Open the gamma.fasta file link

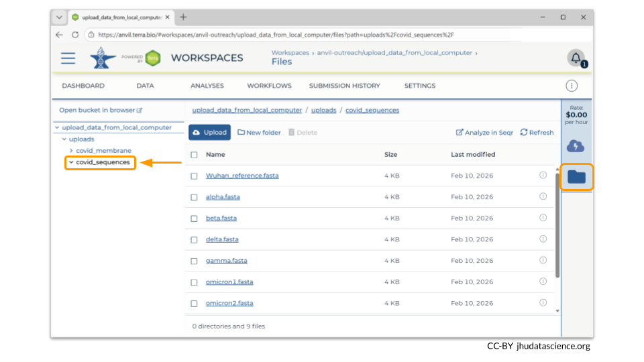tap(226, 261)
